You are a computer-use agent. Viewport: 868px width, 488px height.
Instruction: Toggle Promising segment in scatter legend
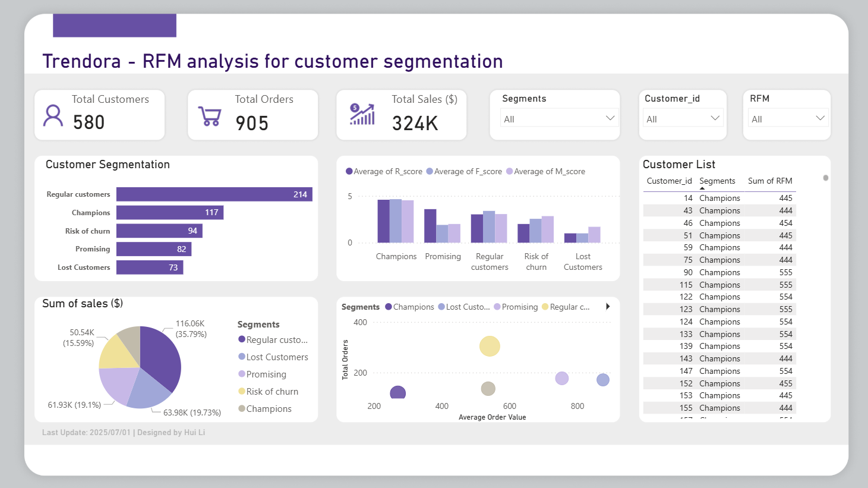coord(516,307)
